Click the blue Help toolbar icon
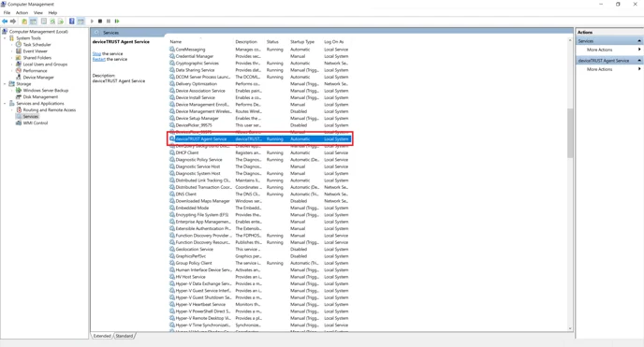Viewport: 644px width, 347px height. [72, 22]
